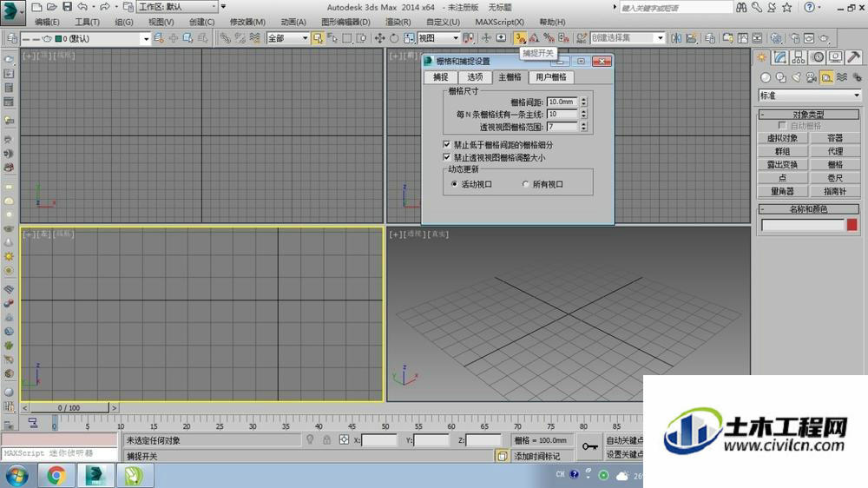
Task: Collapse the 对象类型 rollout
Action: (x=809, y=114)
